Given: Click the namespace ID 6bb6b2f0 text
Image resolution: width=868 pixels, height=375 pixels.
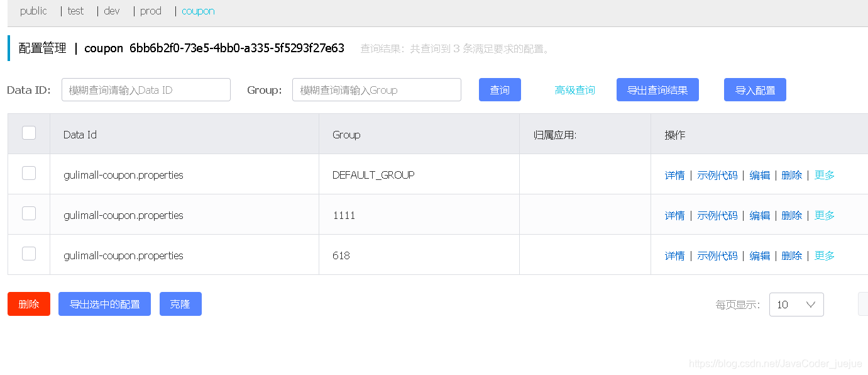Looking at the screenshot, I should 237,48.
